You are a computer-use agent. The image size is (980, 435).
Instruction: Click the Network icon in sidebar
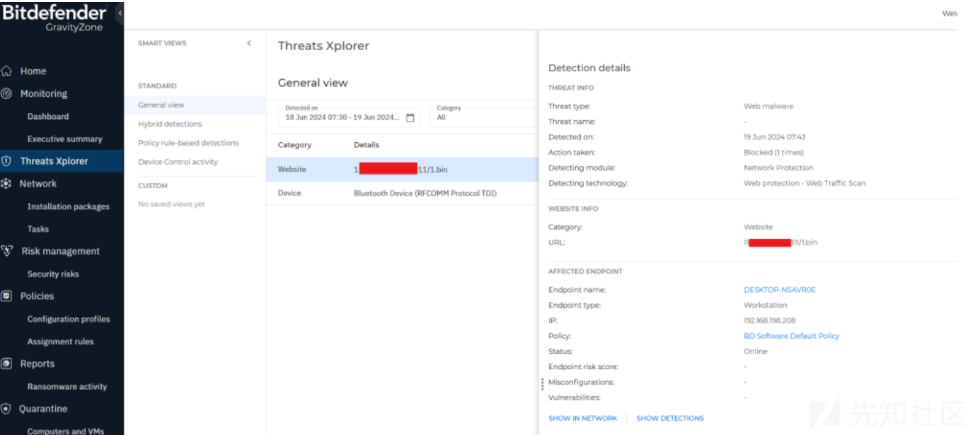click(x=6, y=183)
